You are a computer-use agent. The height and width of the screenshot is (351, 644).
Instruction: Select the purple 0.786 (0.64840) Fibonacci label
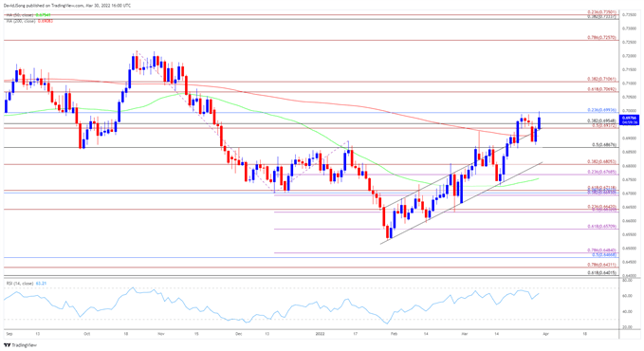601,250
